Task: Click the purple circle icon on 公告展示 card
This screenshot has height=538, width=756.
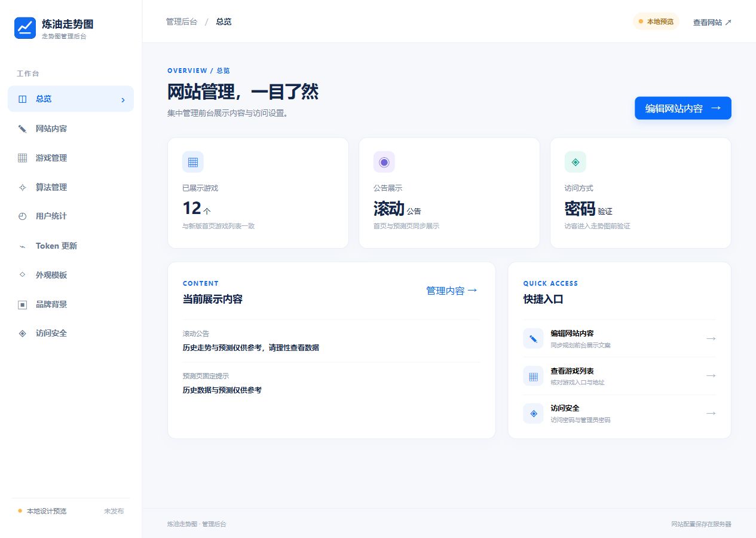Action: [x=384, y=162]
